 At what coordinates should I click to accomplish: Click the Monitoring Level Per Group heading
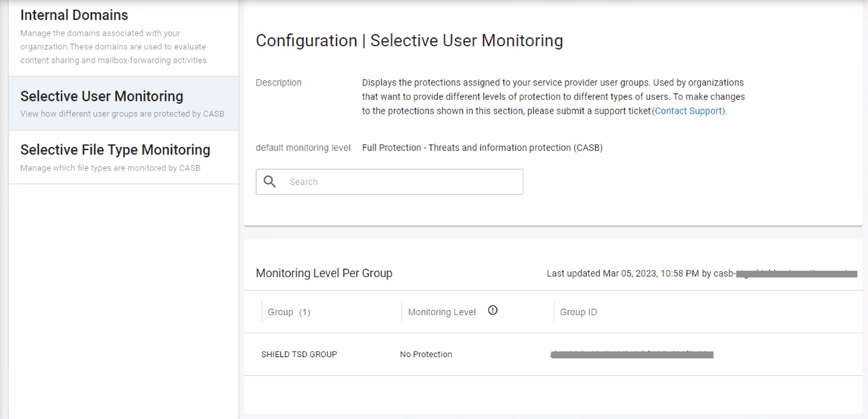coord(323,273)
